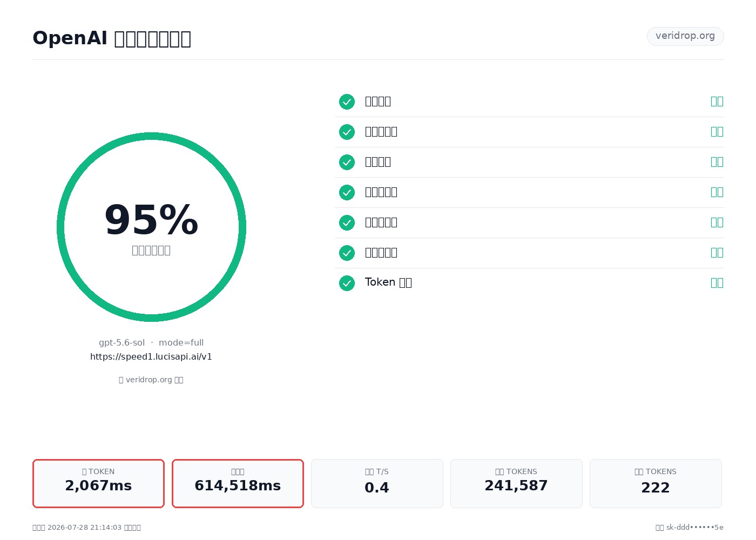Click the topmost green check icon in the list

coord(347,102)
